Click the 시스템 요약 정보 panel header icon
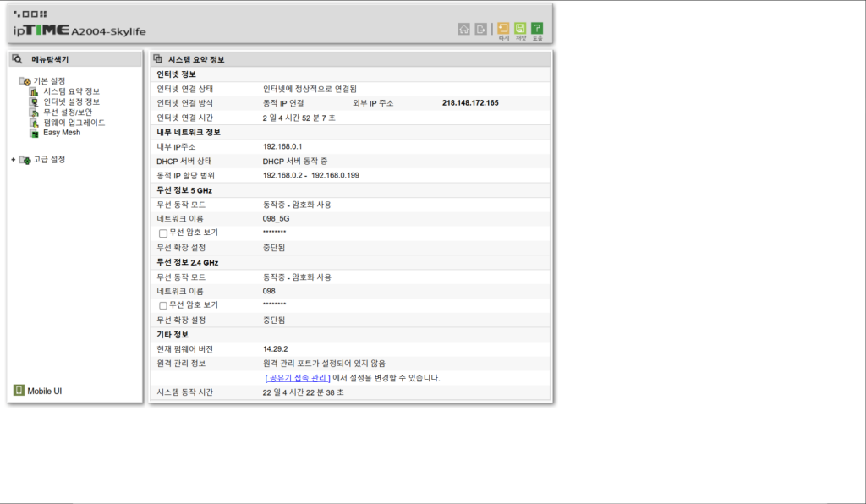Viewport: 866px width, 504px height. (x=158, y=59)
